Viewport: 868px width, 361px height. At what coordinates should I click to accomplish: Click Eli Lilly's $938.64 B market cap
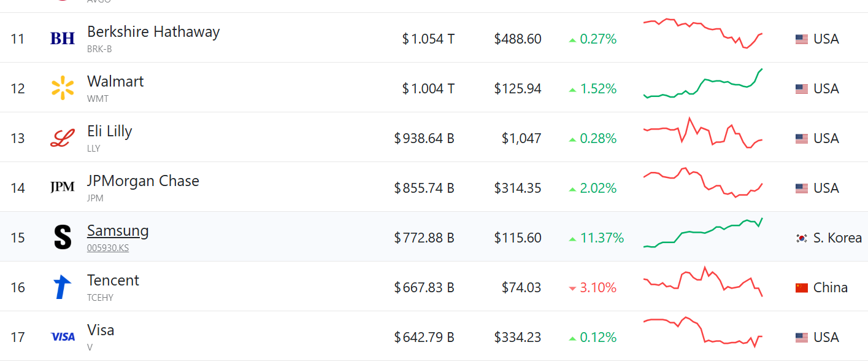click(424, 138)
